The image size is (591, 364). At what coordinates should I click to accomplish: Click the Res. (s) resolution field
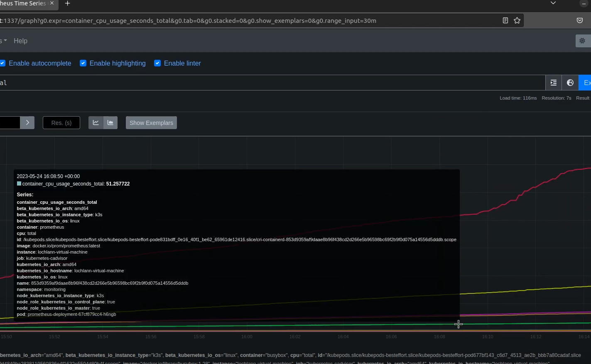click(x=61, y=122)
